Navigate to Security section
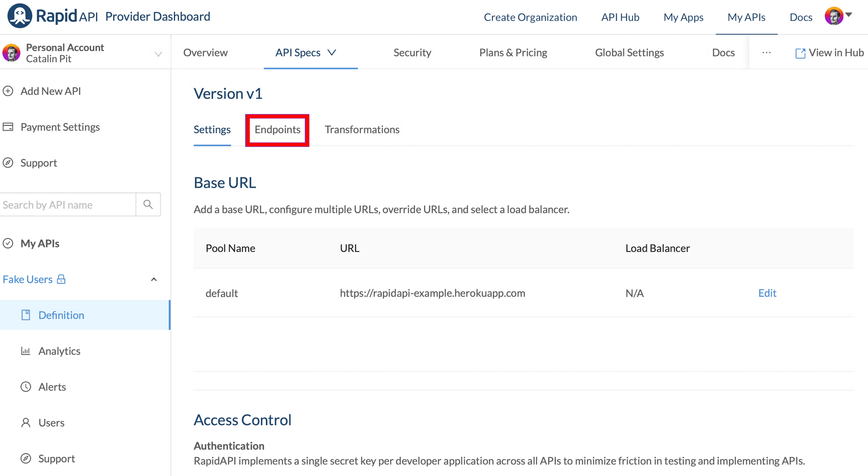The height and width of the screenshot is (476, 868). [412, 52]
